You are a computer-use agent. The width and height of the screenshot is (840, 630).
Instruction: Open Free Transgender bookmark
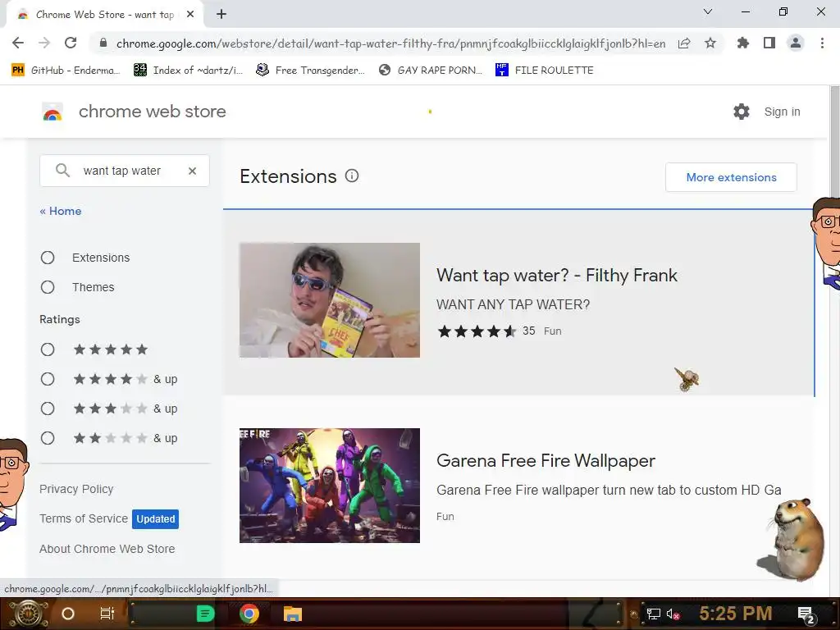pyautogui.click(x=310, y=71)
